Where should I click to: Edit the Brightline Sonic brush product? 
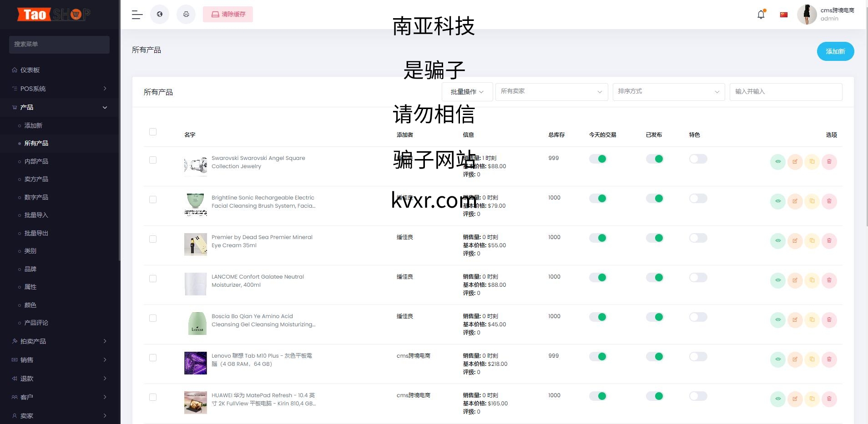795,201
